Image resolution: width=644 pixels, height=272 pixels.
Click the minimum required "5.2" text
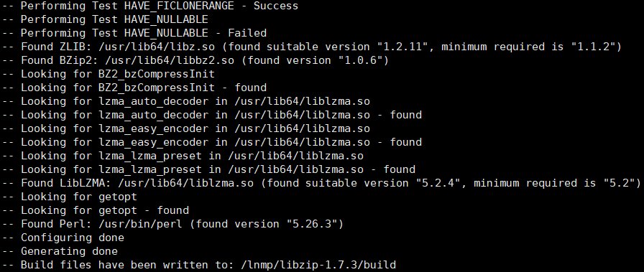[619, 183]
